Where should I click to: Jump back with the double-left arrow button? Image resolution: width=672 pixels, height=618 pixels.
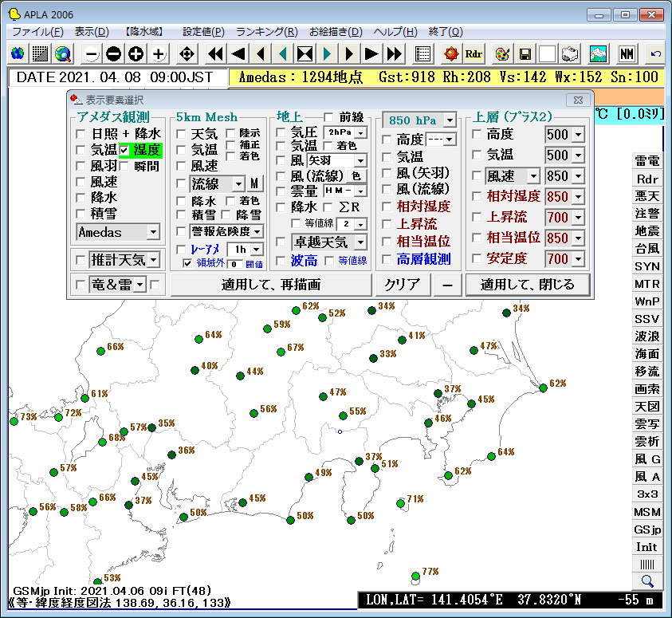click(215, 54)
